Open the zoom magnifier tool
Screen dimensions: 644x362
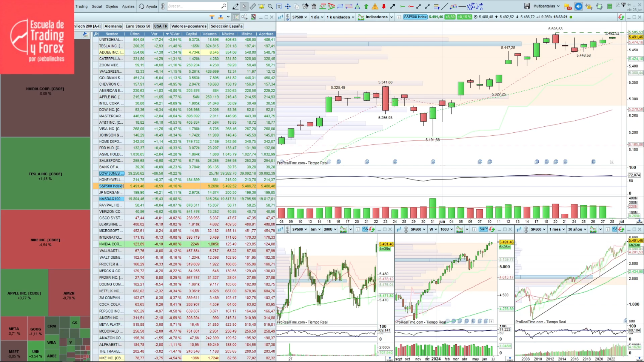click(x=270, y=6)
